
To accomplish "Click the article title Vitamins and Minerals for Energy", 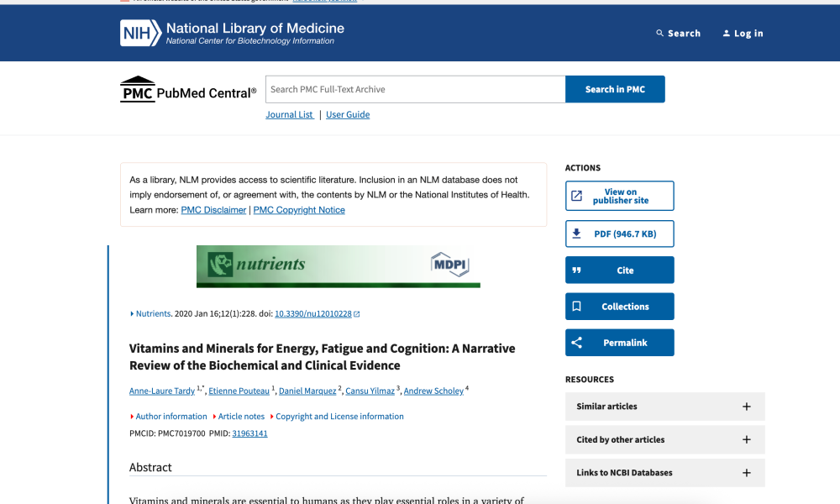I will coord(322,357).
